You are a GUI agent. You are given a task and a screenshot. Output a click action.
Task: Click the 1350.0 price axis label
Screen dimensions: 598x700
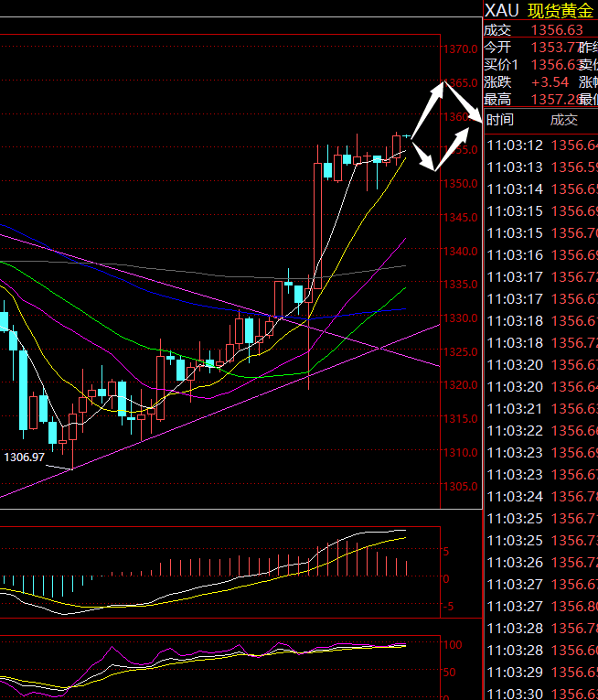point(460,184)
